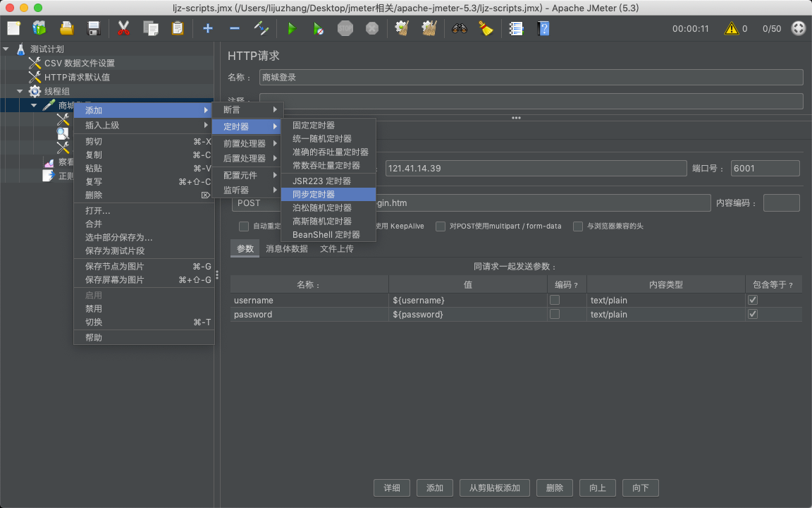812x508 pixels.
Task: Open log viewer via warning triangle icon
Action: 731,28
